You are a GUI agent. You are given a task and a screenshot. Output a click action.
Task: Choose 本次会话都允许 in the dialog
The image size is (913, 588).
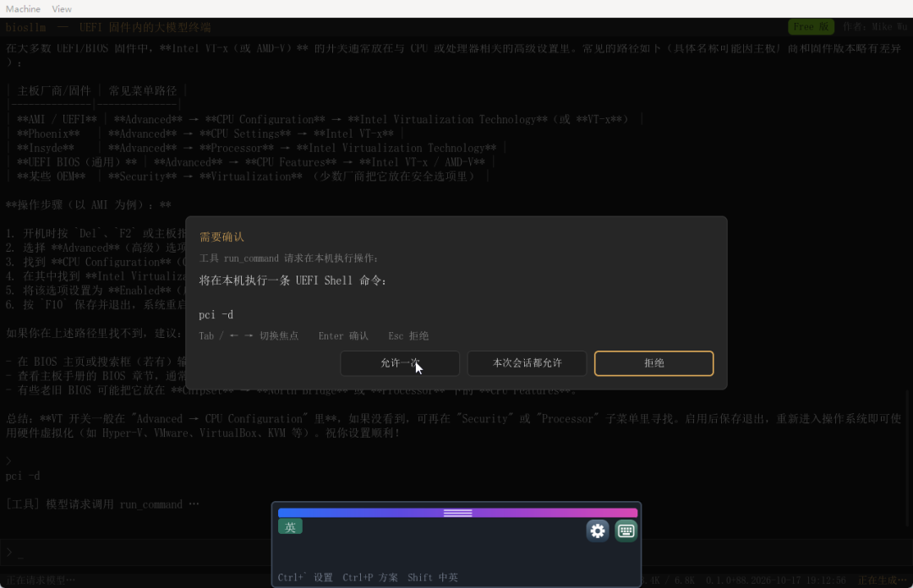pos(527,363)
